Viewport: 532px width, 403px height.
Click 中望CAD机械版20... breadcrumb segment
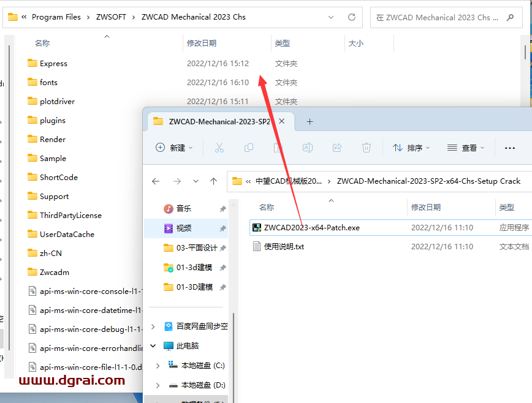[x=289, y=181]
